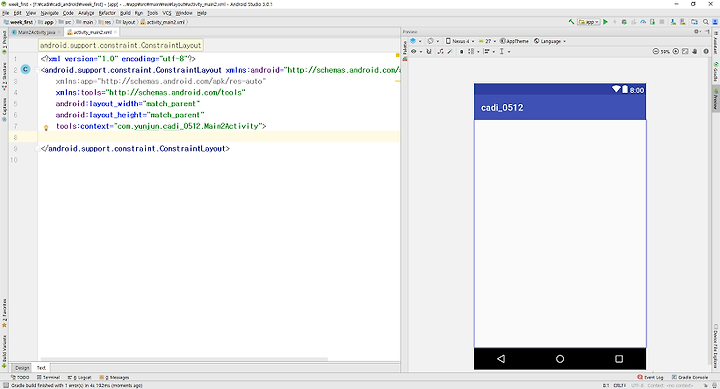Open the Tools menu
This screenshot has width=720, height=389.
pyautogui.click(x=152, y=13)
